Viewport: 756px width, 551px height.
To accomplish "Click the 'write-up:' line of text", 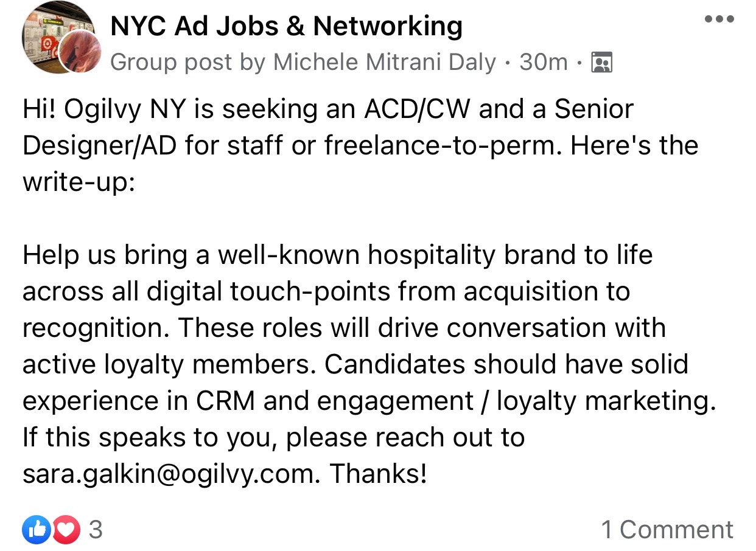I will click(x=78, y=182).
